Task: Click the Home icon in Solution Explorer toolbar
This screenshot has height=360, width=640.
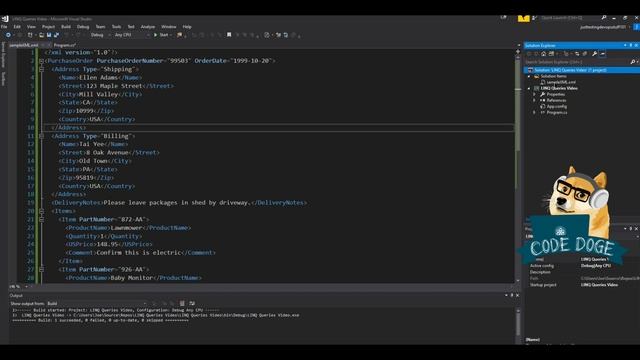Action: pos(543,53)
